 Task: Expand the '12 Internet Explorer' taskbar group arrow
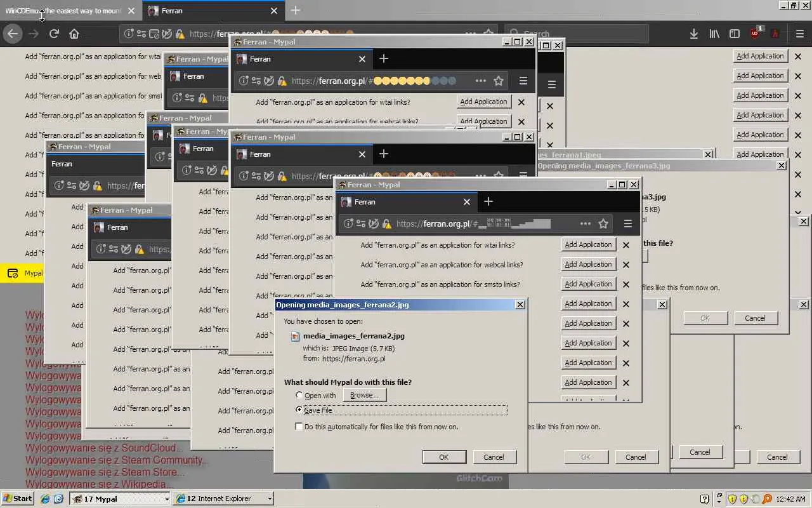pyautogui.click(x=270, y=499)
